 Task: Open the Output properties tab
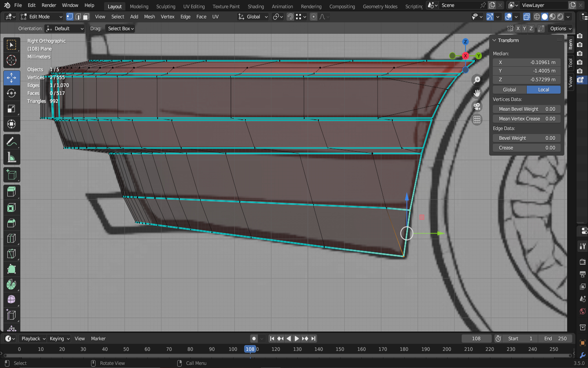[583, 274]
